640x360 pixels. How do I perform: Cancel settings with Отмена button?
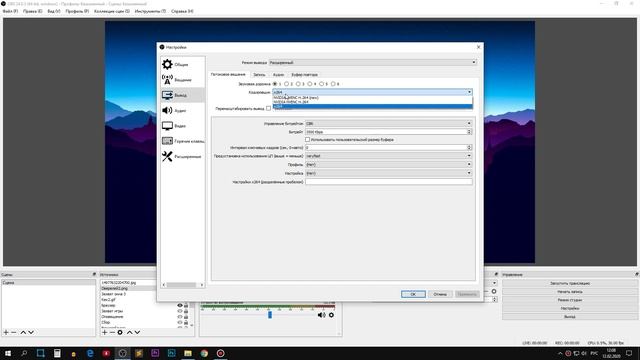click(x=440, y=294)
